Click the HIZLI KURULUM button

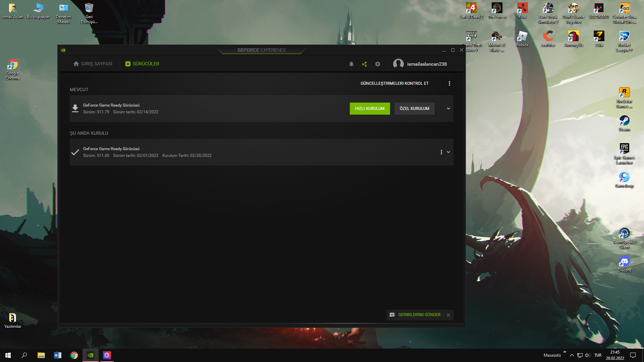pos(370,108)
